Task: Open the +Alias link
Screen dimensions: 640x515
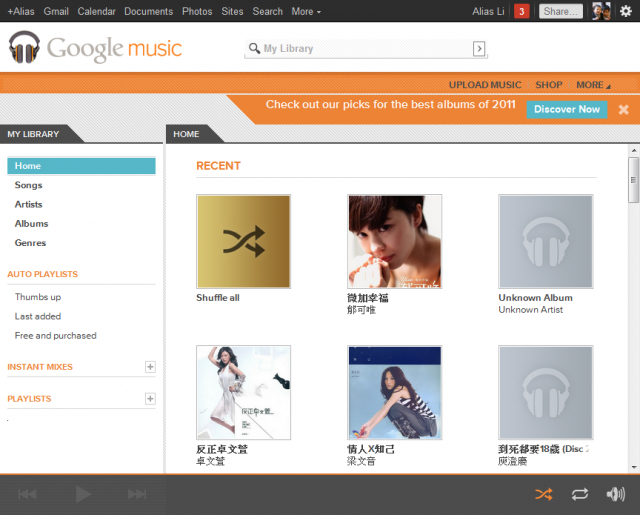Action: pyautogui.click(x=21, y=11)
